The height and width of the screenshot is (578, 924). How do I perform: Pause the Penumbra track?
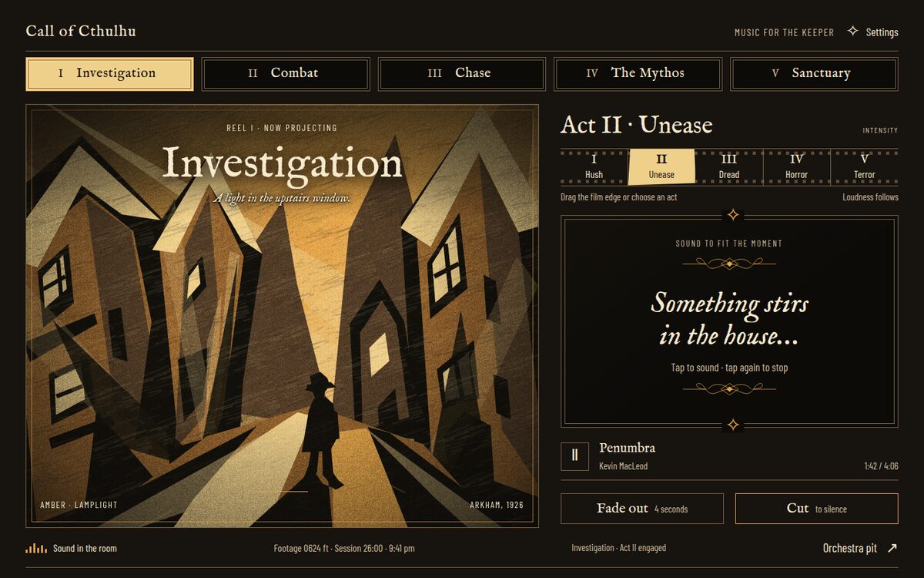click(x=574, y=455)
